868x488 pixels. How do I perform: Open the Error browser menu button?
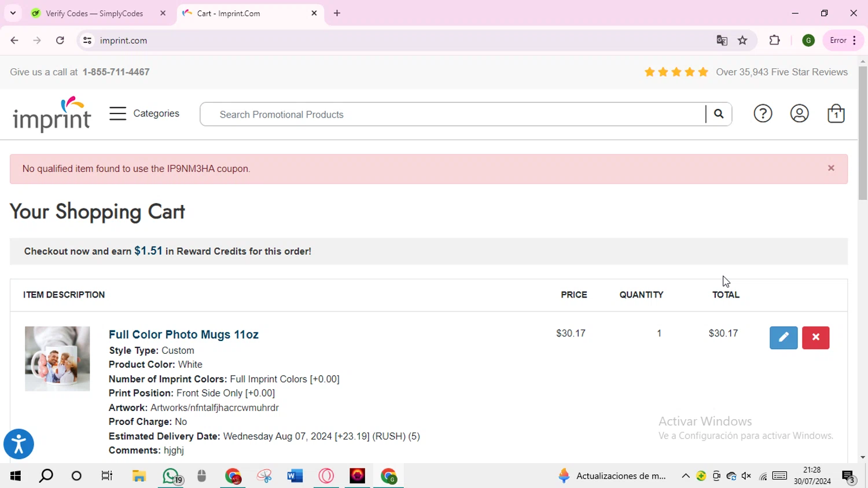tap(843, 41)
